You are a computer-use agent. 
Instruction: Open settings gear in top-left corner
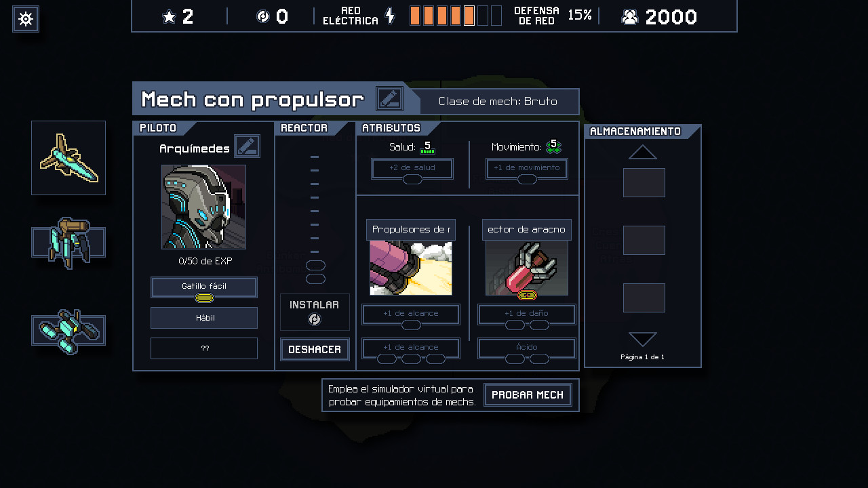tap(26, 19)
